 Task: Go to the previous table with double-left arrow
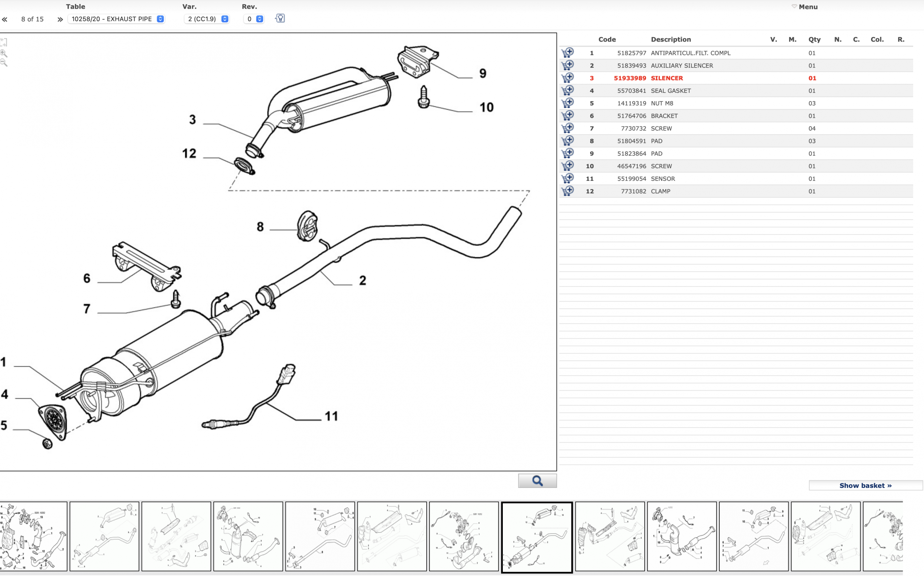click(5, 19)
